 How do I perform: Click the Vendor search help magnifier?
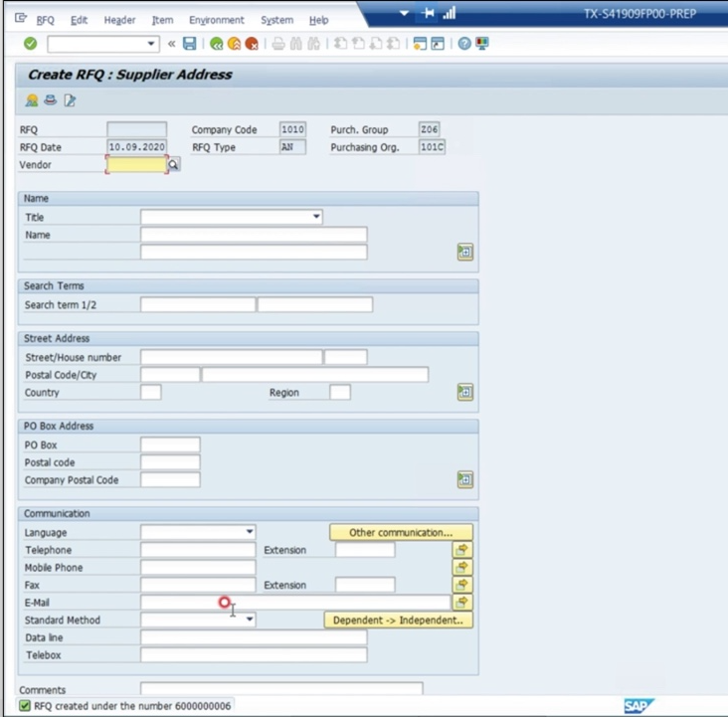[173, 164]
